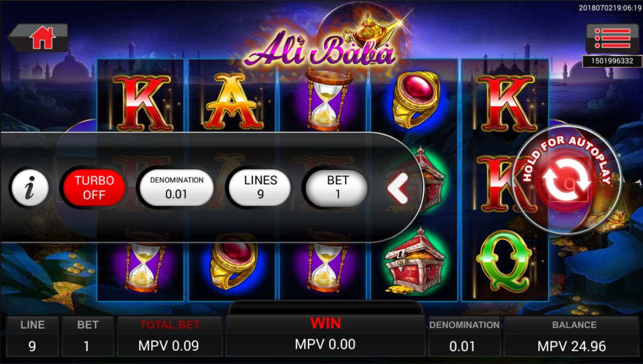Click the Win MPV 0.00 display
Image resolution: width=643 pixels, height=364 pixels.
tap(325, 334)
